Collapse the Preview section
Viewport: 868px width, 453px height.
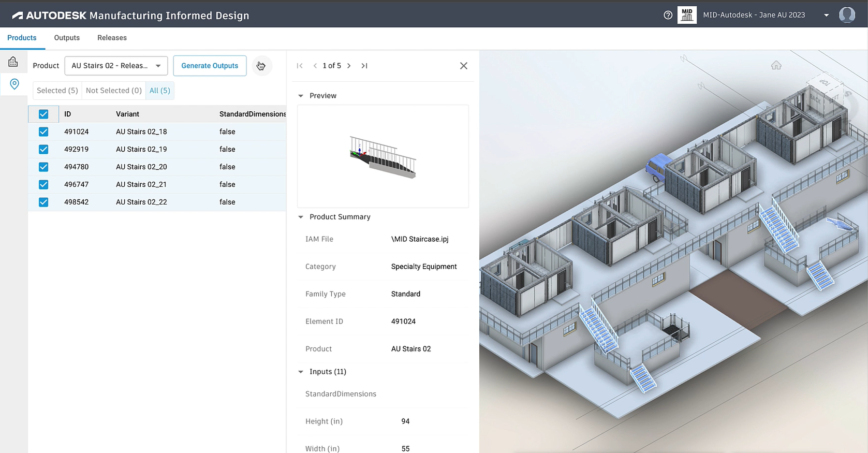coord(301,96)
